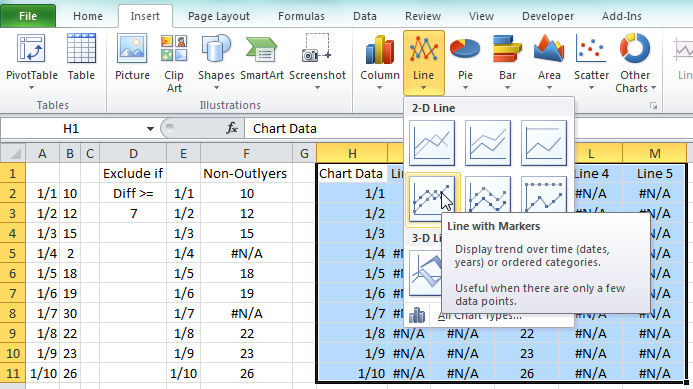Expand the Name Box dropdown arrow
The image size is (693, 389).
pyautogui.click(x=150, y=129)
